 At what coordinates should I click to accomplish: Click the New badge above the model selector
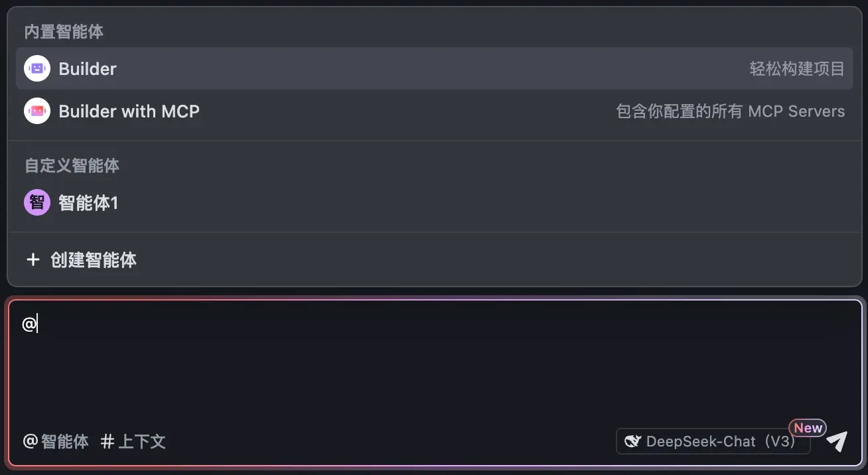click(x=808, y=428)
